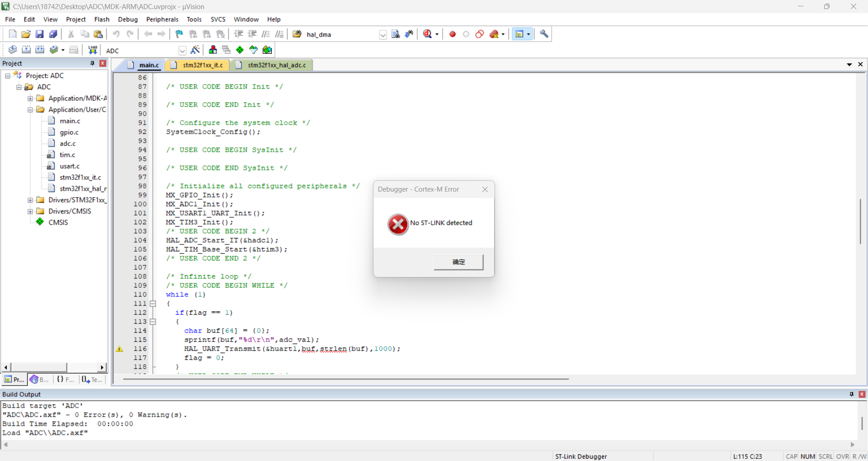Collapse the Application/User/C folder
This screenshot has height=461, width=868.
(x=30, y=109)
